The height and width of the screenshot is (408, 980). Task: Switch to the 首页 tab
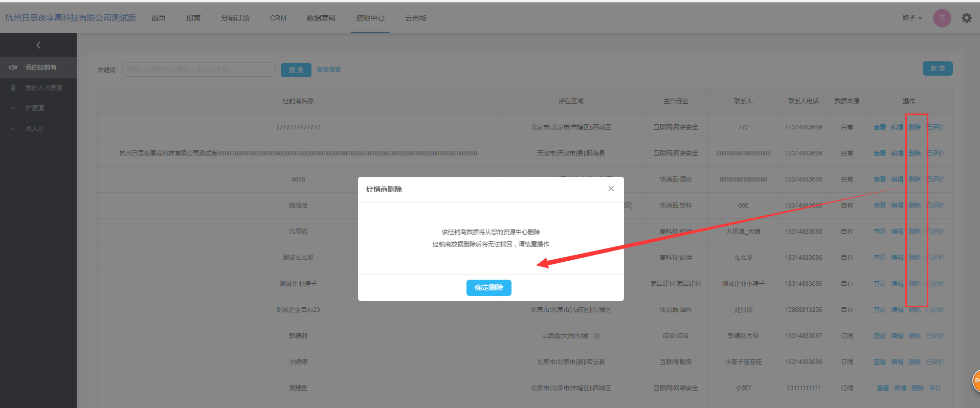(159, 18)
